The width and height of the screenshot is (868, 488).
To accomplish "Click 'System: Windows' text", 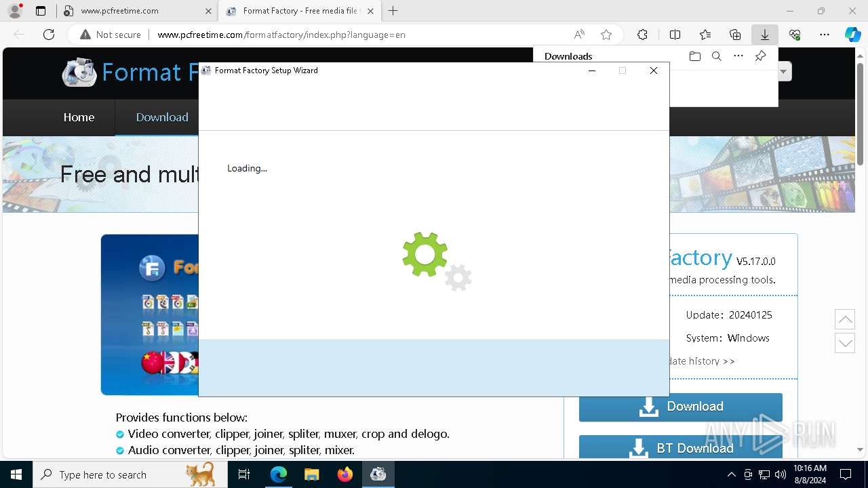I will pyautogui.click(x=728, y=338).
